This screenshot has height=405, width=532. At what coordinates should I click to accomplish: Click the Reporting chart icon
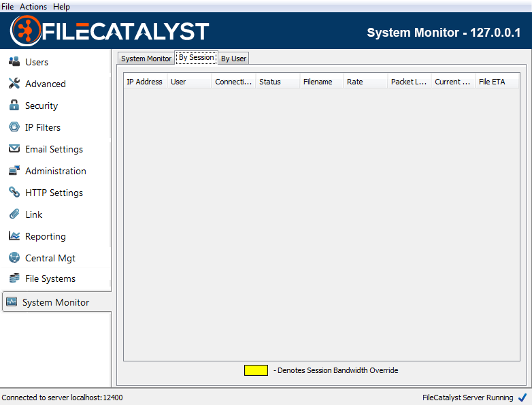click(14, 236)
